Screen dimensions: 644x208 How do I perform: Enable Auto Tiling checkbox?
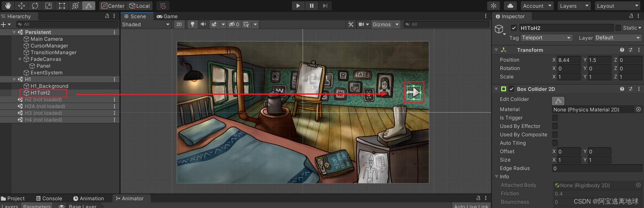coord(555,143)
